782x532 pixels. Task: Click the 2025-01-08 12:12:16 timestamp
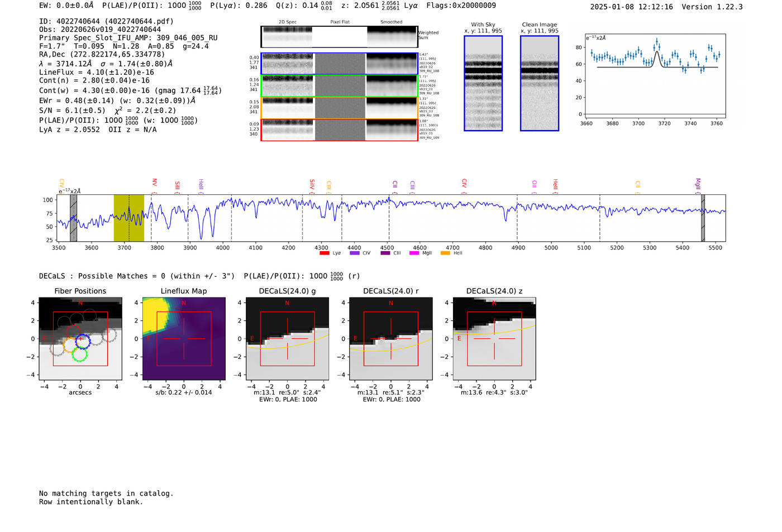coord(631,7)
